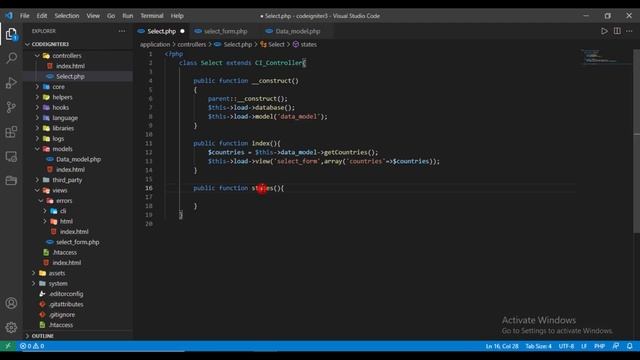This screenshot has height=360, width=640.
Task: Open Go menu
Action: point(111,16)
